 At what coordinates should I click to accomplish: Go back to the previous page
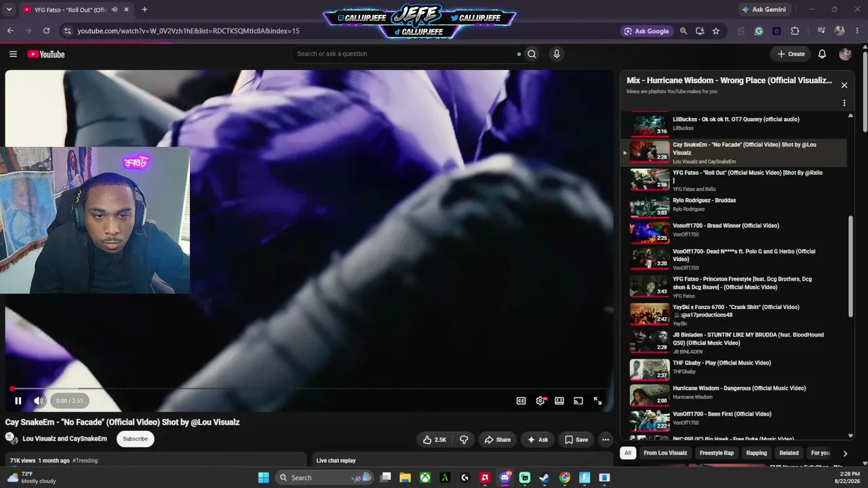pos(10,31)
